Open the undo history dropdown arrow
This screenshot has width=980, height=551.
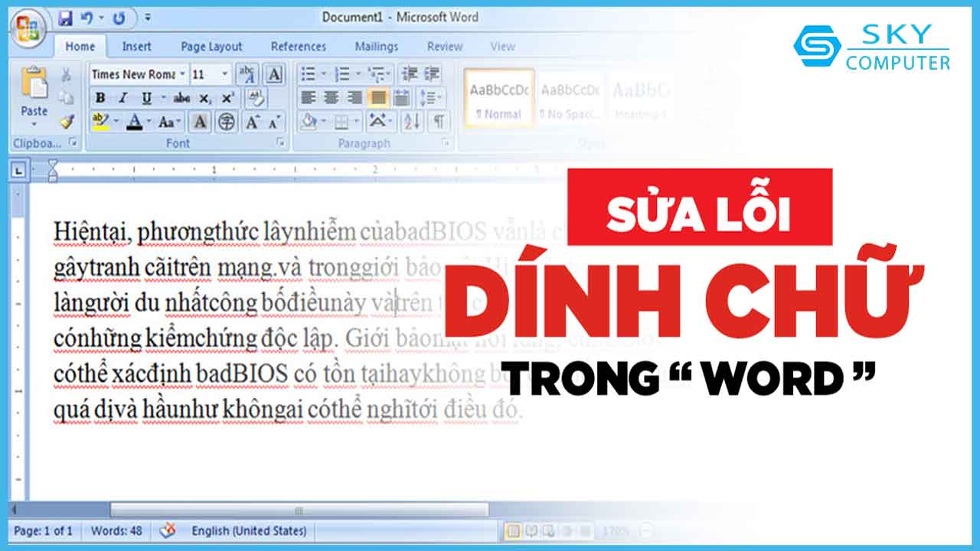[x=100, y=18]
